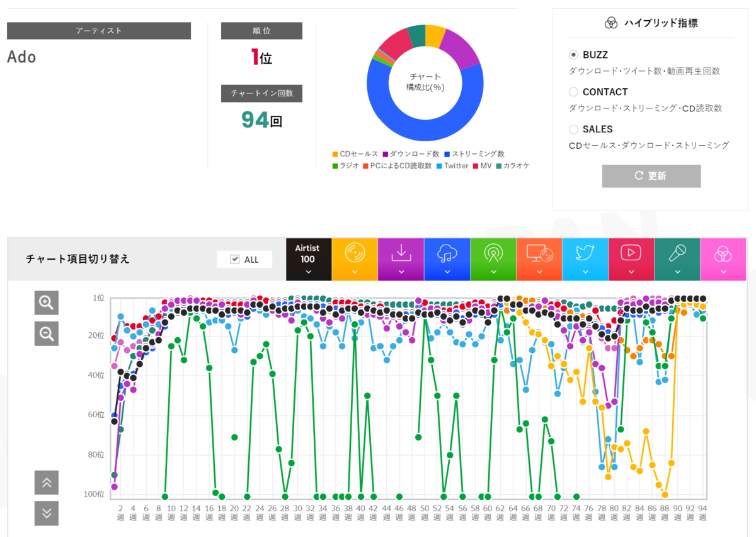The height and width of the screenshot is (537, 756).
Task: Select the BUZZ radio button
Action: (x=573, y=55)
